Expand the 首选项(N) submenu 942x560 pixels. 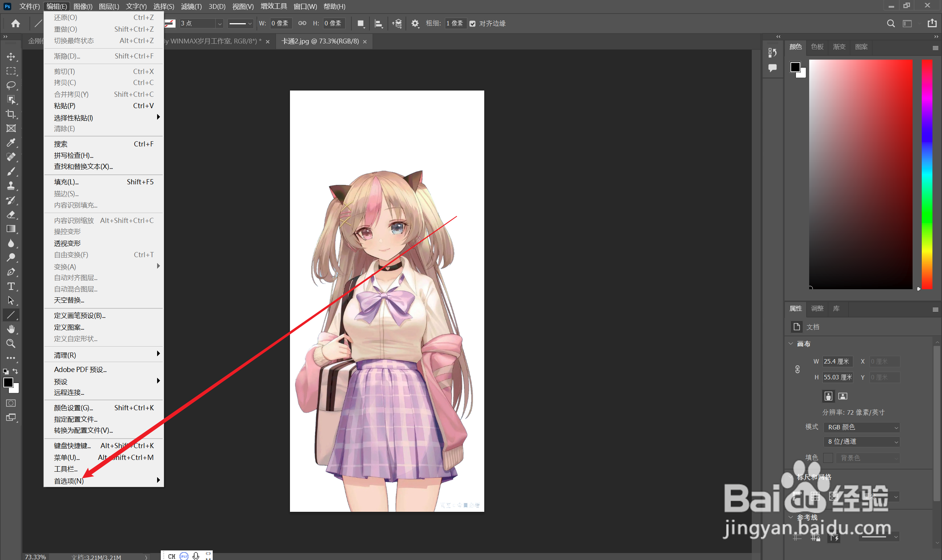(x=104, y=481)
